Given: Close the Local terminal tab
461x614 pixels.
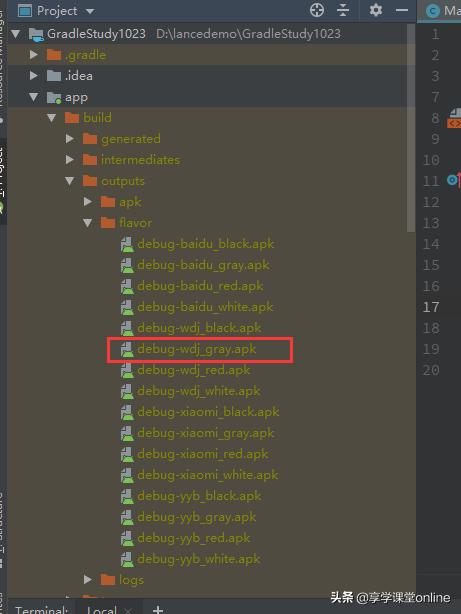Looking at the screenshot, I should [127, 610].
